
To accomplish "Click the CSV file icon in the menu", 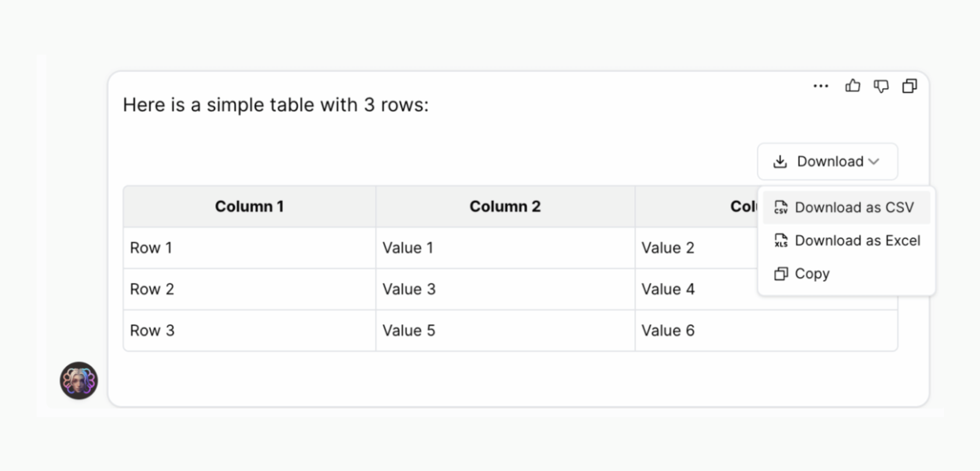I will (x=781, y=207).
